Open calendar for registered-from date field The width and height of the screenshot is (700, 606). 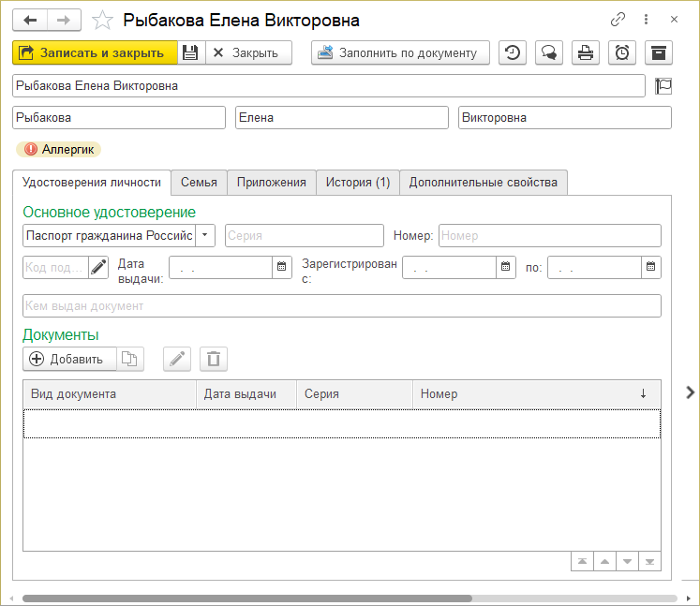(506, 267)
